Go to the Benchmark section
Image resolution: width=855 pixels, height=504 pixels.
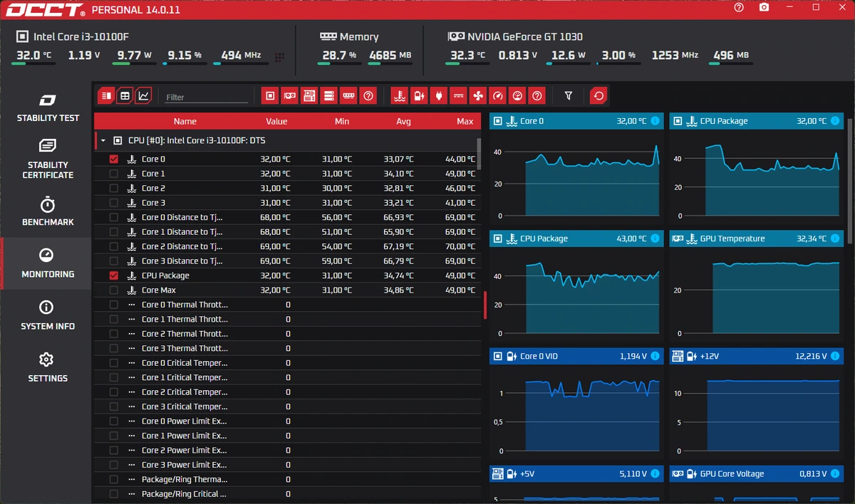(48, 211)
